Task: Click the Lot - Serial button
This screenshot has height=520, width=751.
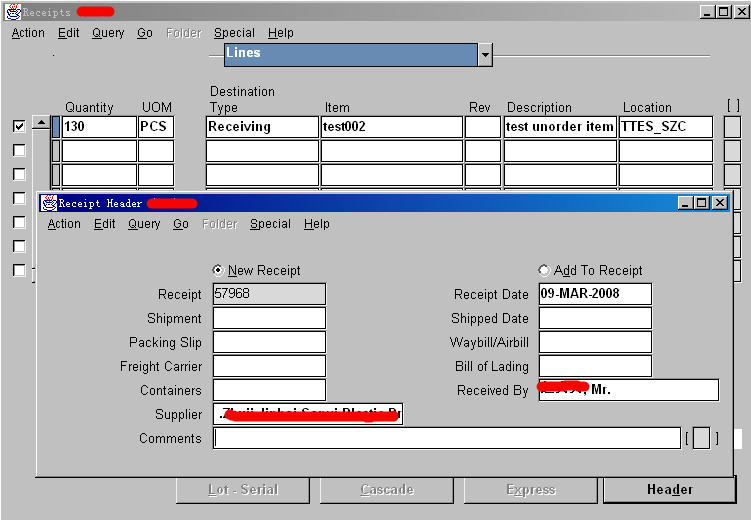Action: pyautogui.click(x=242, y=489)
